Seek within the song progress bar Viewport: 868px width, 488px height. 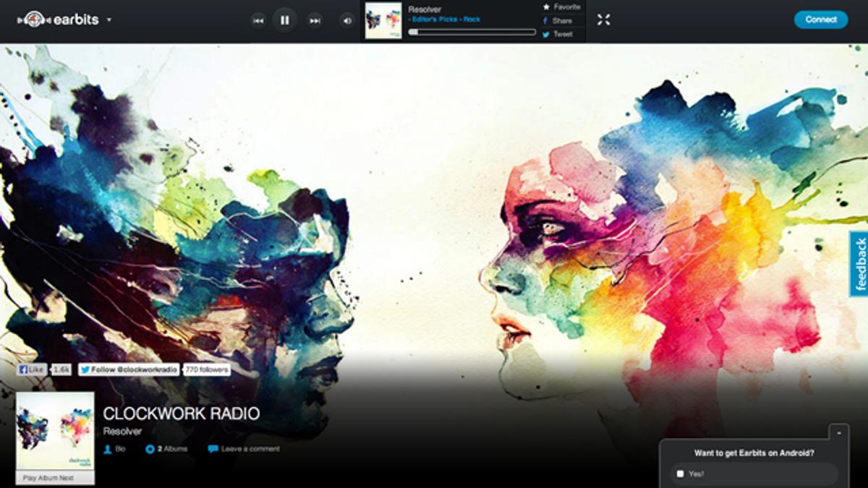point(472,32)
